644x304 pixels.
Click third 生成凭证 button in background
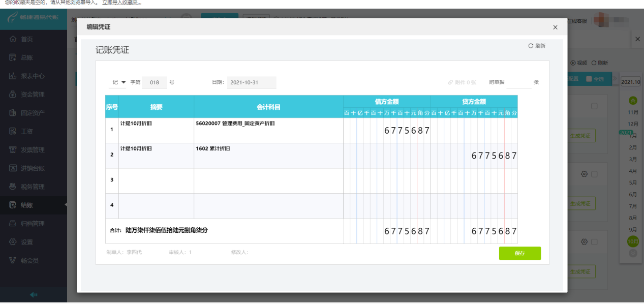tap(581, 271)
